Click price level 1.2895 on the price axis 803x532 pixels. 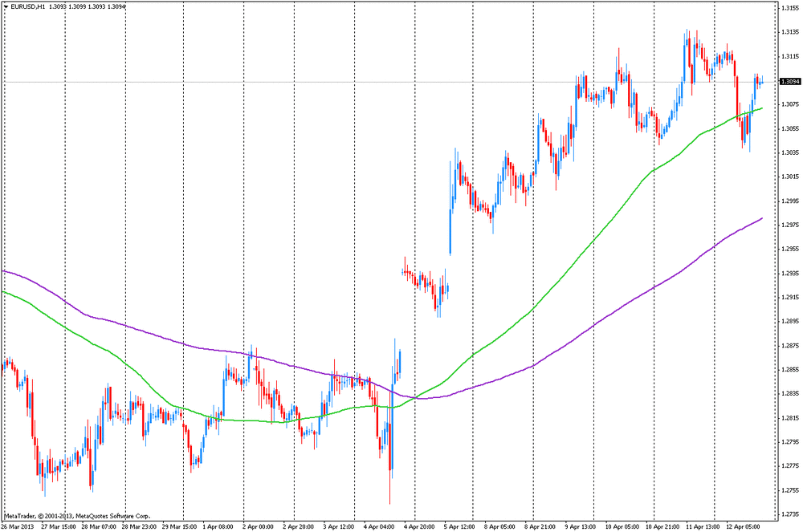[789, 321]
